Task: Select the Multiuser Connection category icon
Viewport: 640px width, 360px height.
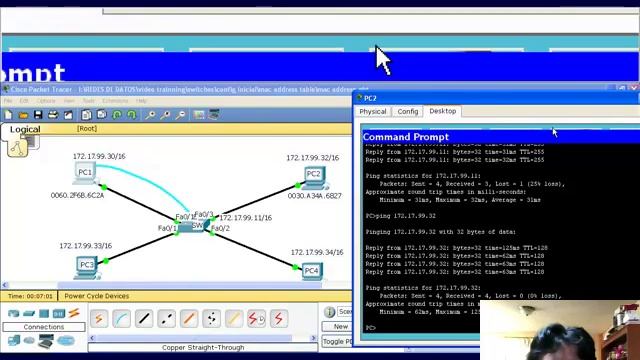Action: point(65,340)
